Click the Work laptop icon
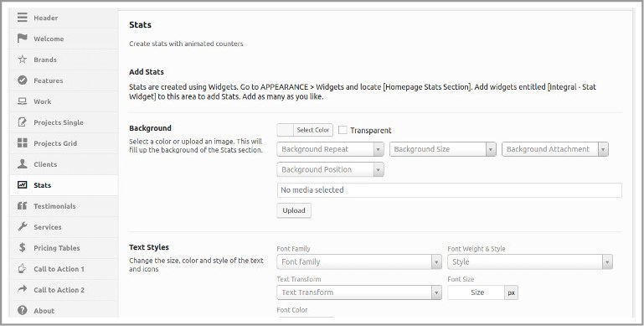 click(x=22, y=101)
